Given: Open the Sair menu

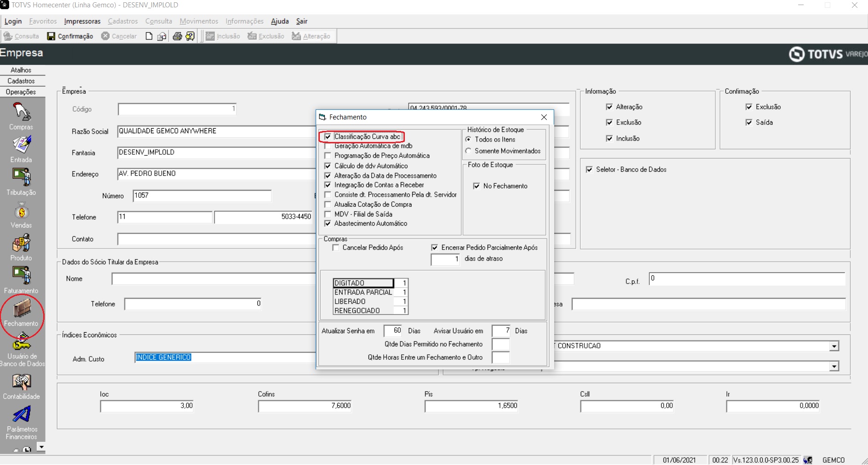Looking at the screenshot, I should coord(302,21).
